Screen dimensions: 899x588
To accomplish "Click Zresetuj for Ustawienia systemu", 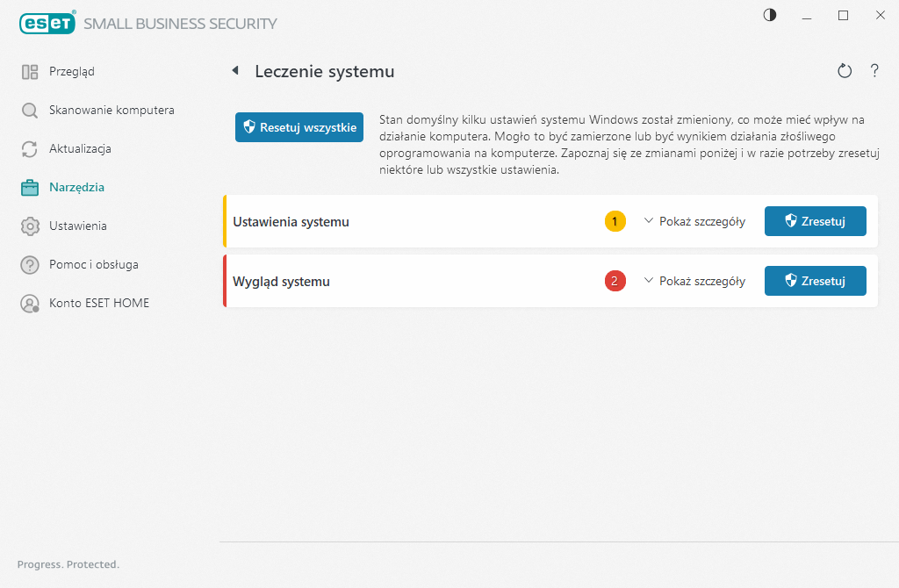I will (815, 221).
